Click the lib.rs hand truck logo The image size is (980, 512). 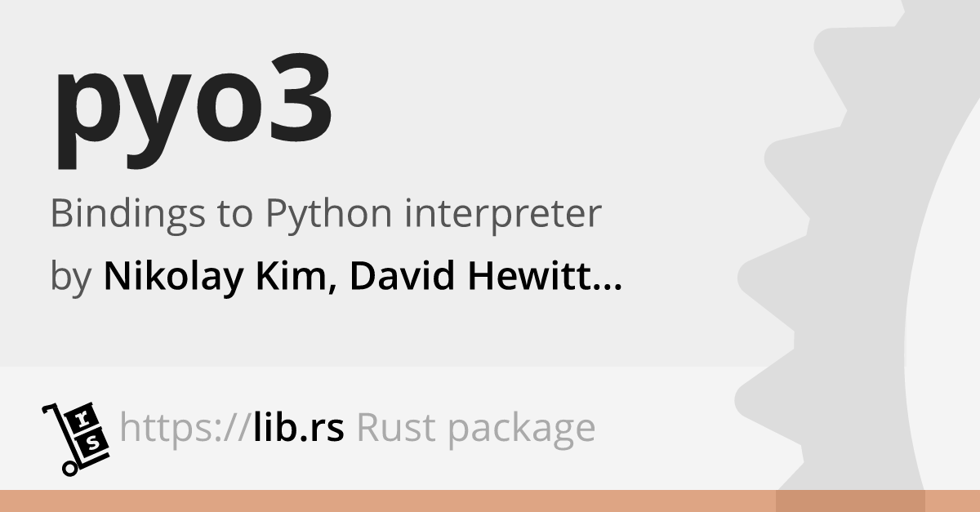coord(74,439)
